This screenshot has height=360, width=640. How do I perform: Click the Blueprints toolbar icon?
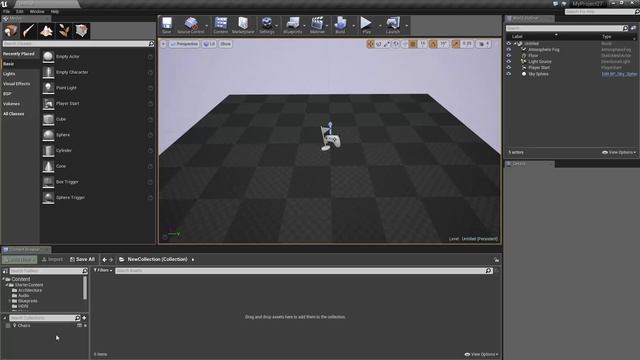pos(293,25)
